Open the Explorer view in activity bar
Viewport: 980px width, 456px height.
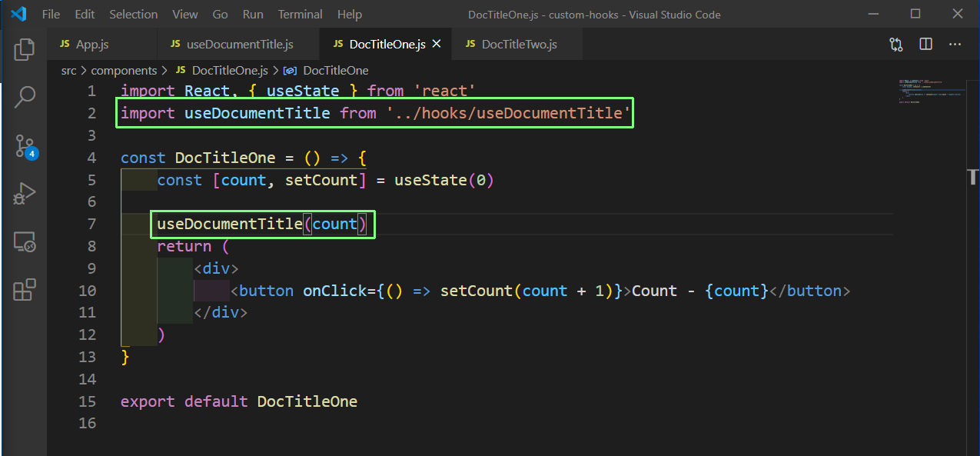[x=24, y=50]
